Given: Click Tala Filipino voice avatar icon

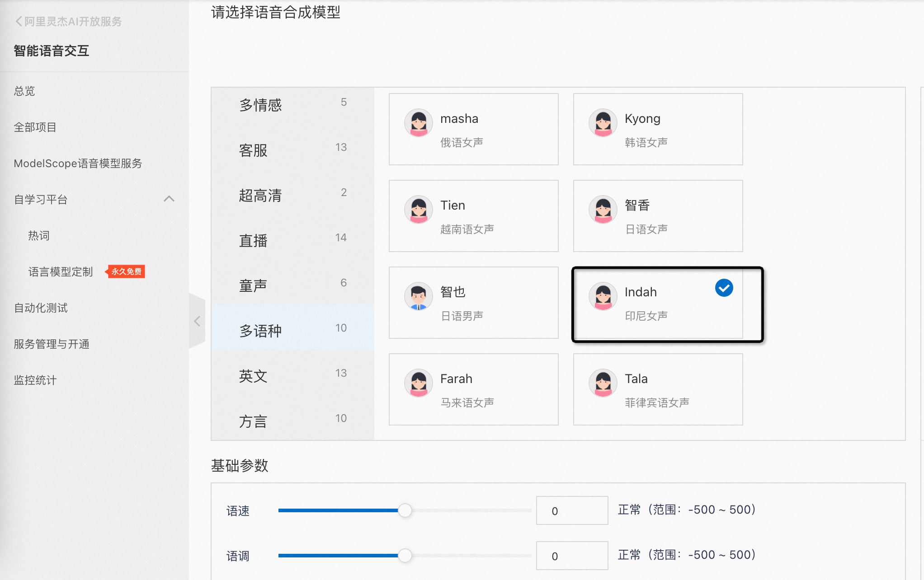Looking at the screenshot, I should click(603, 383).
